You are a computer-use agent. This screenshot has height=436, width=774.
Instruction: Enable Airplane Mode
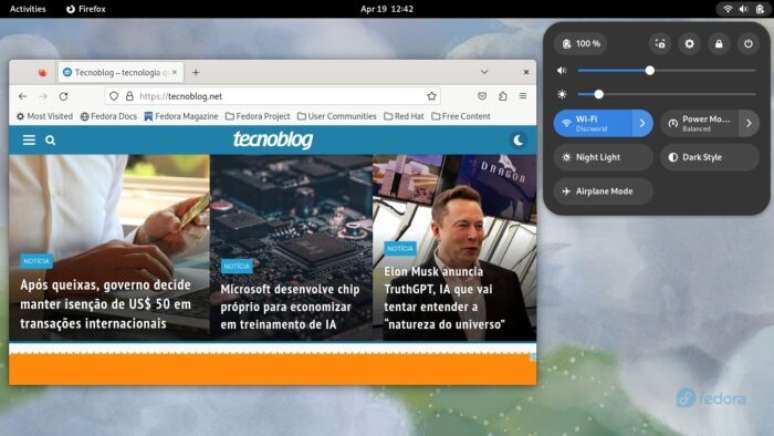[603, 191]
